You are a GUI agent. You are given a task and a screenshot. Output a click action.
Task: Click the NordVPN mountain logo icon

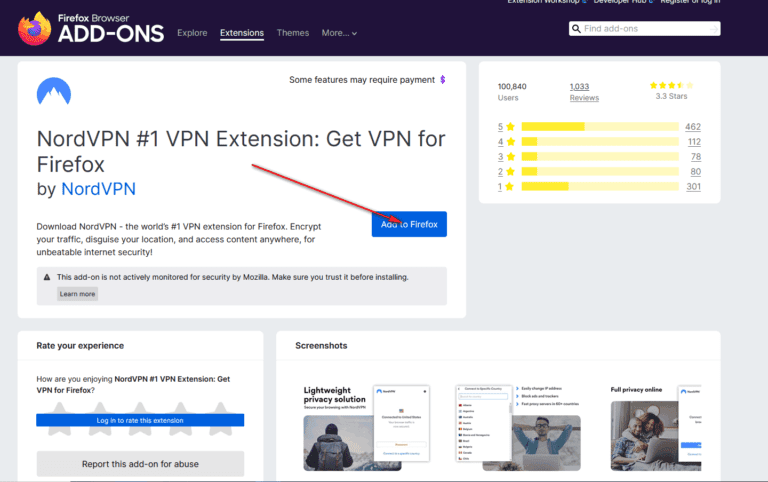pyautogui.click(x=54, y=91)
